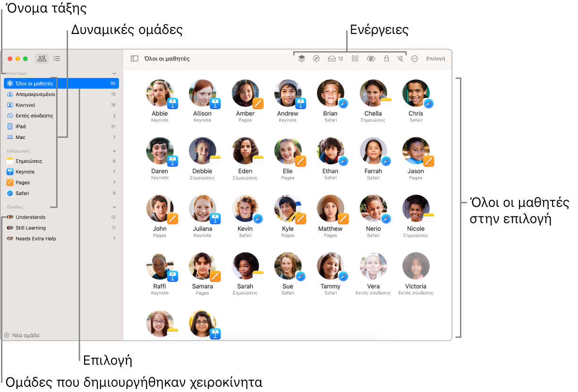Open the inbox showing 12 items

click(x=336, y=59)
